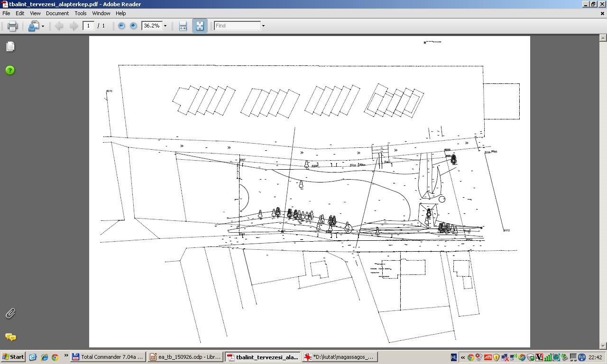The image size is (607, 364).
Task: Expand the hidden quick launch icons chevron
Action: point(65,355)
